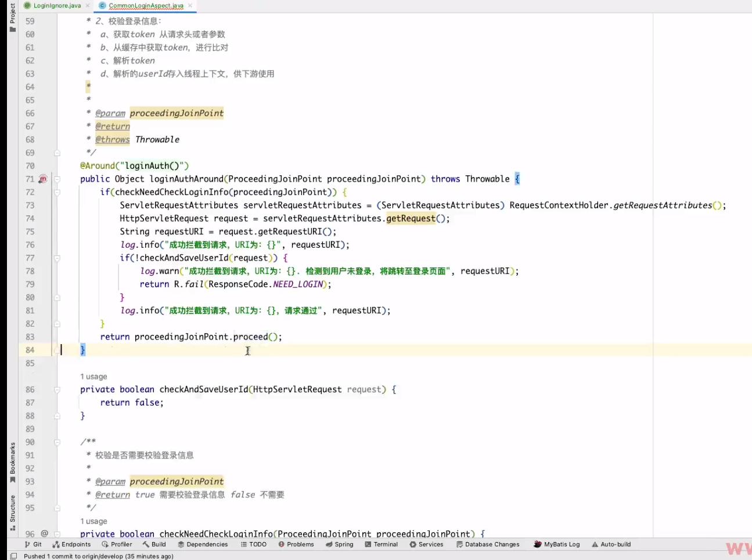Image resolution: width=752 pixels, height=560 pixels.
Task: Open the Project sidebar panel
Action: pos(12,17)
